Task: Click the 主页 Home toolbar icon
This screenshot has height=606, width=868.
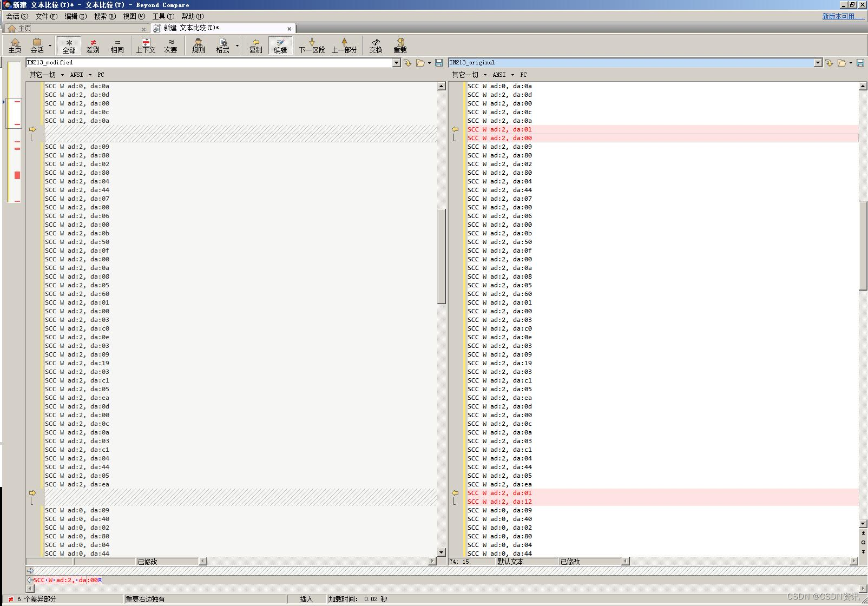Action: (15, 45)
